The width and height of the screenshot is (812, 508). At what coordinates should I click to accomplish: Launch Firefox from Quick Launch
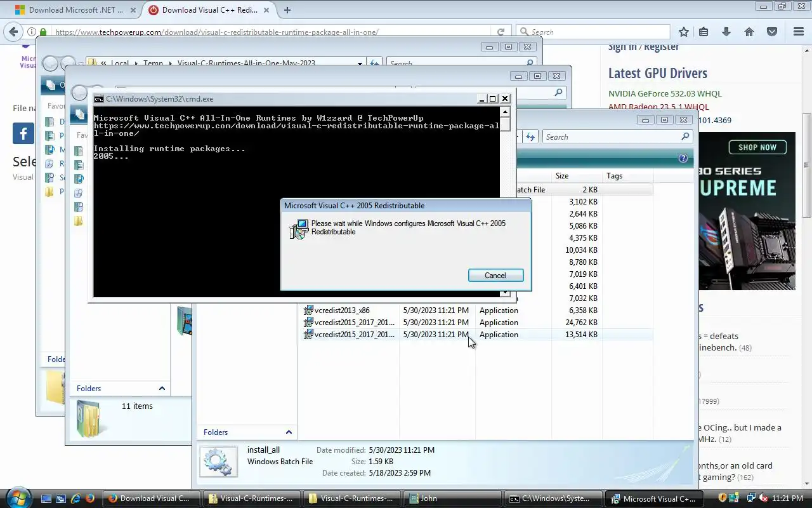tap(90, 498)
